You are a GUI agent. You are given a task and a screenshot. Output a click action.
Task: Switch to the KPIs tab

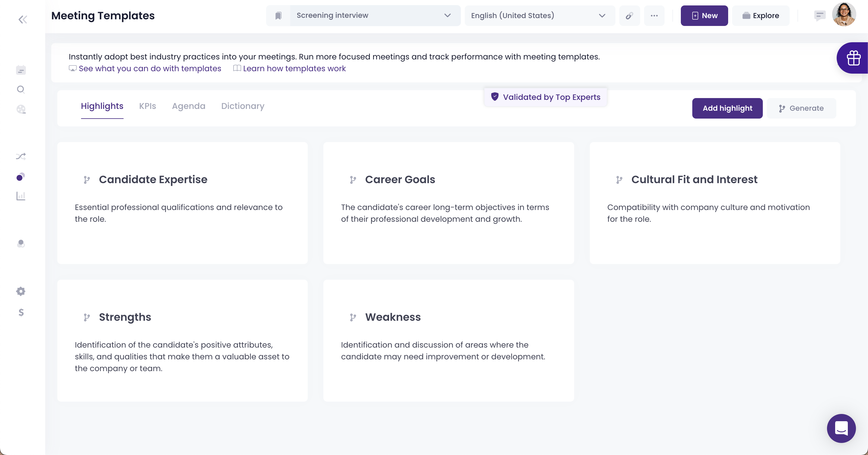147,106
